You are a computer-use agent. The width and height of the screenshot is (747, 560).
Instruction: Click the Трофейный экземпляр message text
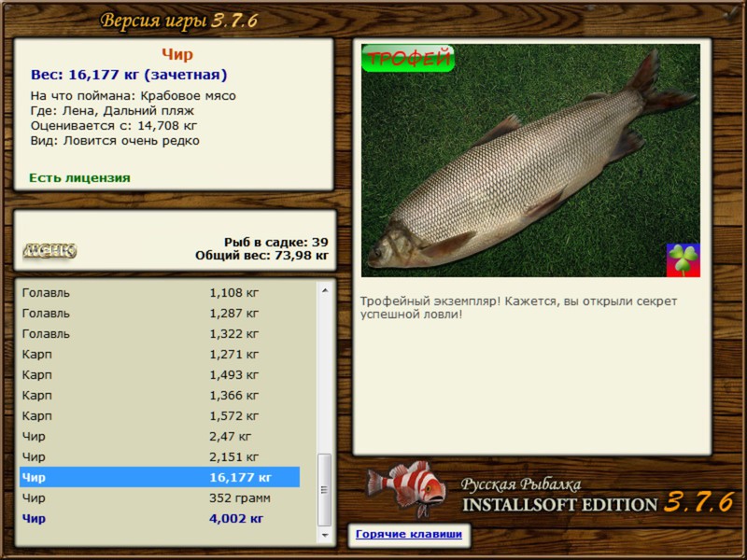pos(518,308)
